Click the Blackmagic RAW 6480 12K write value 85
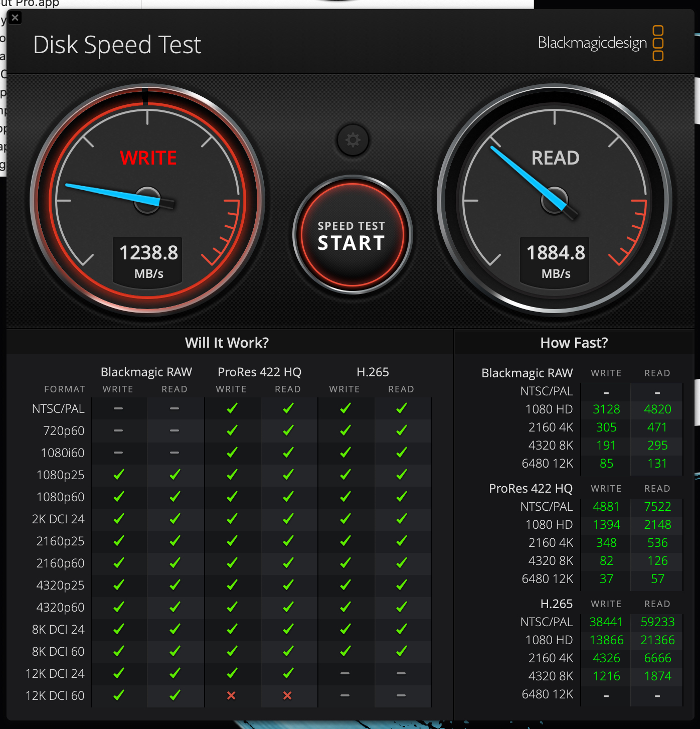Screen dimensions: 700x729 click(x=606, y=464)
